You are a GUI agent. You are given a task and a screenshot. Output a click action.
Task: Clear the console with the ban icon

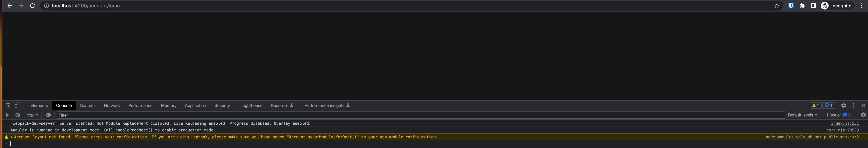tap(18, 115)
